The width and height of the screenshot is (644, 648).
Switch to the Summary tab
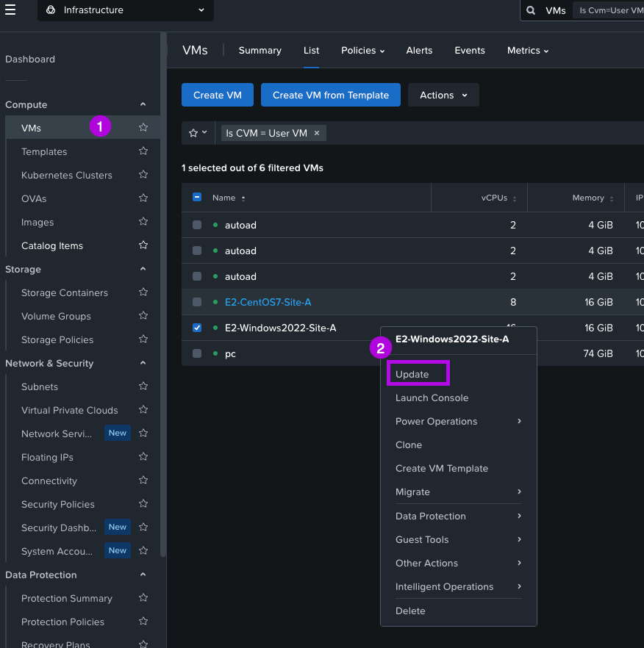point(260,51)
